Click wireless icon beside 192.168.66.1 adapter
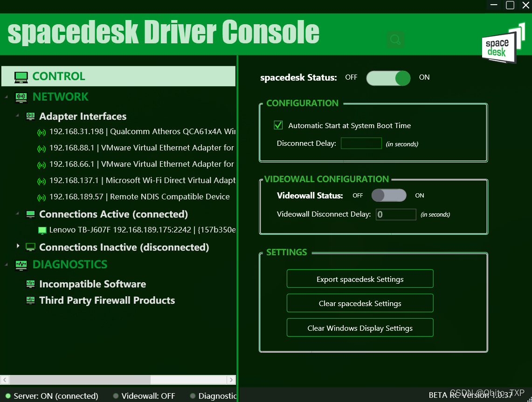Viewport: 532px width, 402px height. (41, 165)
